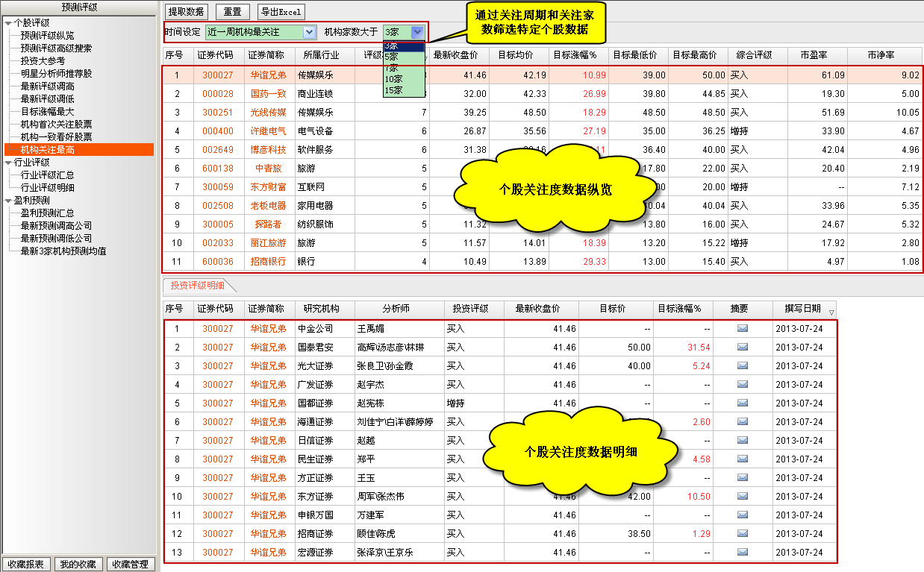Screen dimensions: 924x572
Task: Switch to the 投资评级明细 tab
Action: tap(196, 286)
